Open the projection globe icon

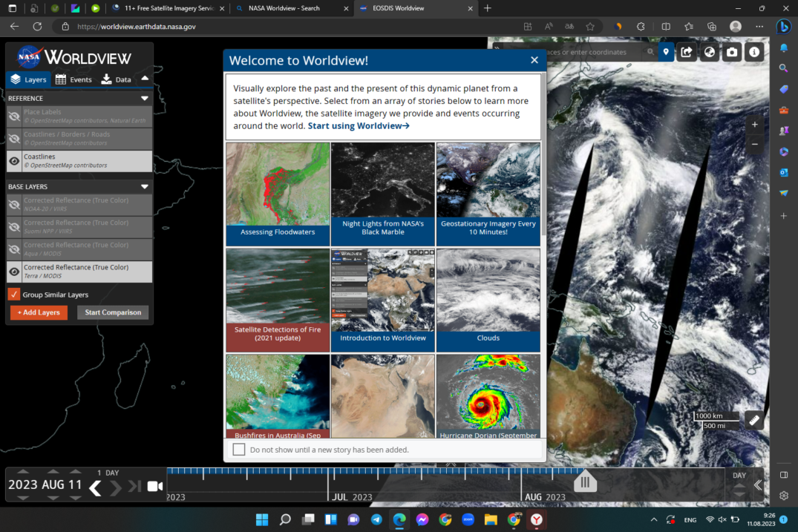(x=709, y=52)
